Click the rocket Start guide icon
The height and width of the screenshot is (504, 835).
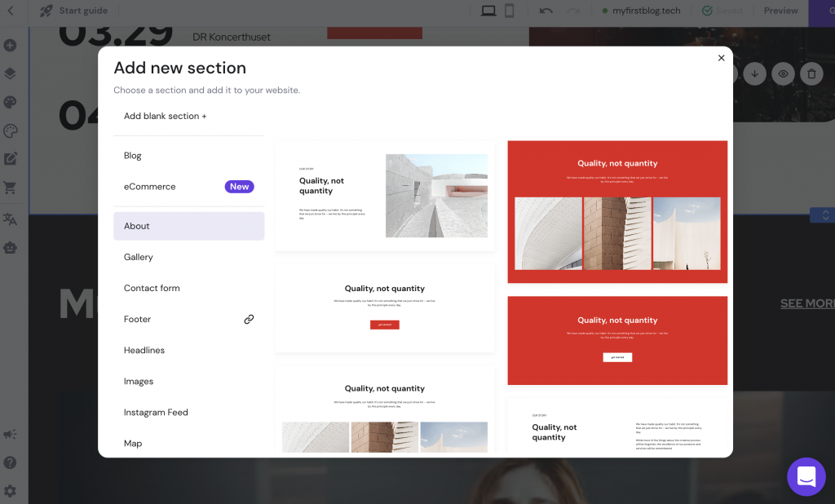coord(46,11)
